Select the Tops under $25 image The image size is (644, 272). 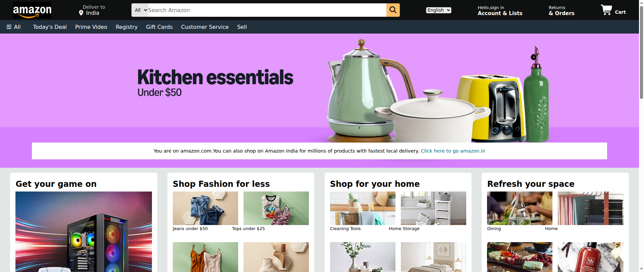point(276,208)
